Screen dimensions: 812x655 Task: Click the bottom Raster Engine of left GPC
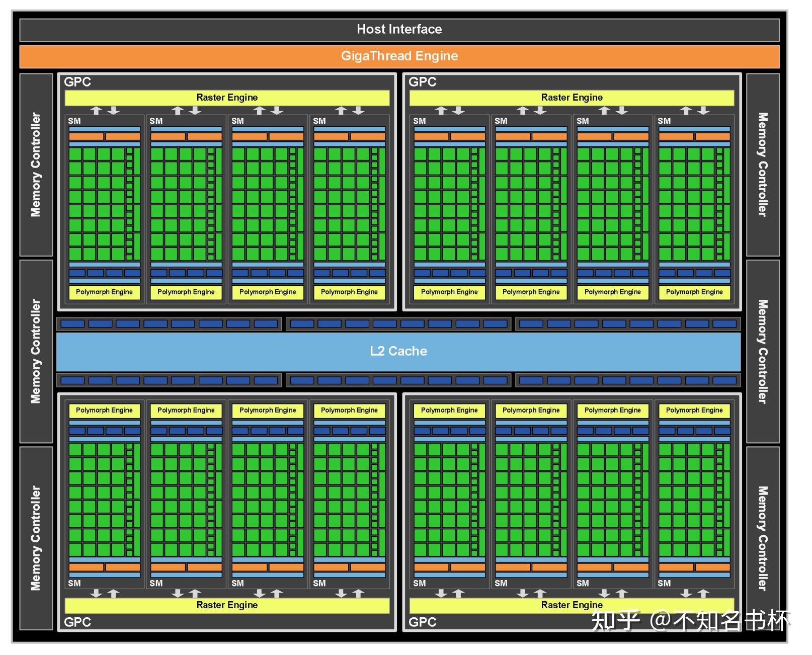pyautogui.click(x=227, y=605)
